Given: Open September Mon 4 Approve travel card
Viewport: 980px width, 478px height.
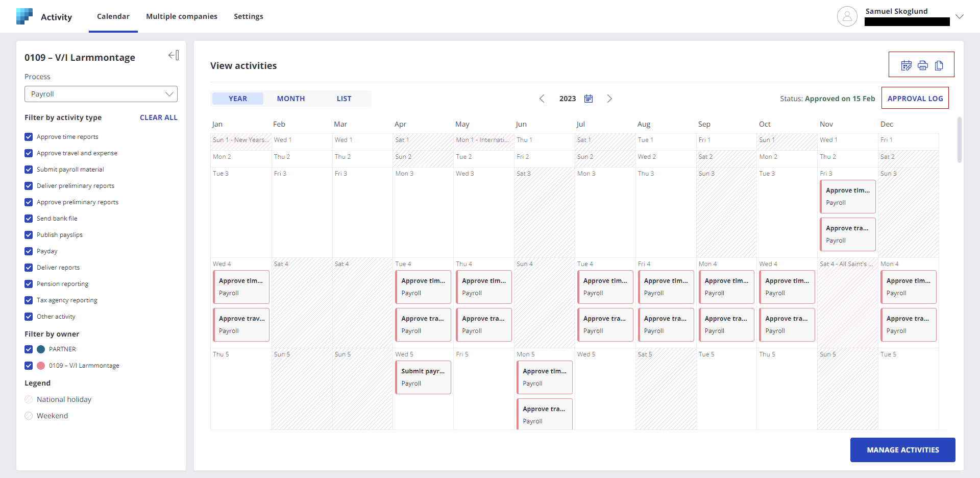Looking at the screenshot, I should pyautogui.click(x=727, y=325).
